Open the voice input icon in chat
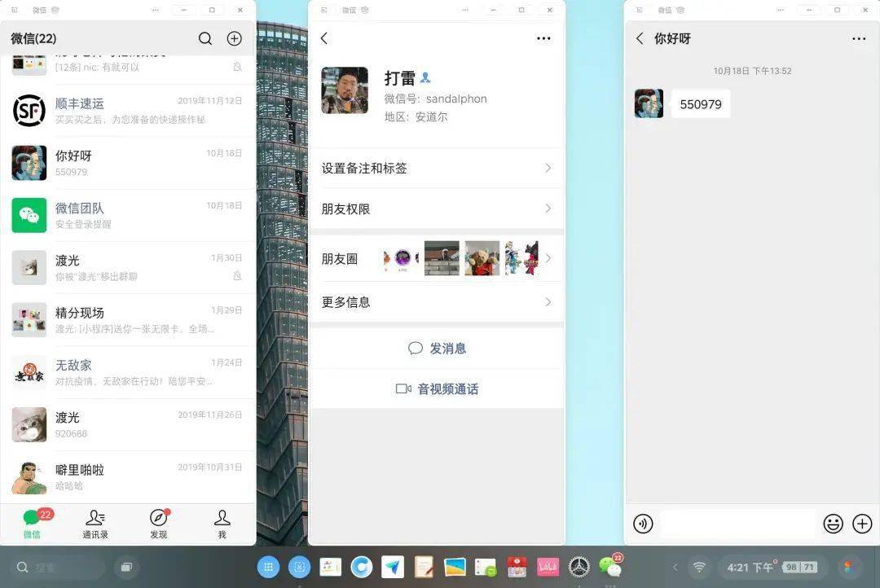The width and height of the screenshot is (880, 588). (643, 524)
